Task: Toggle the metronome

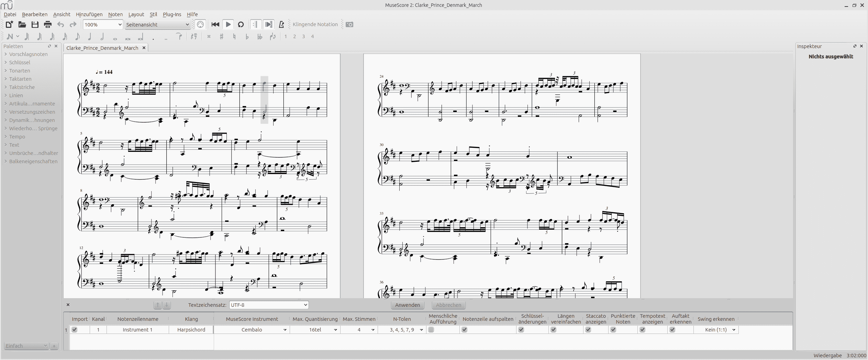Action: coord(281,24)
